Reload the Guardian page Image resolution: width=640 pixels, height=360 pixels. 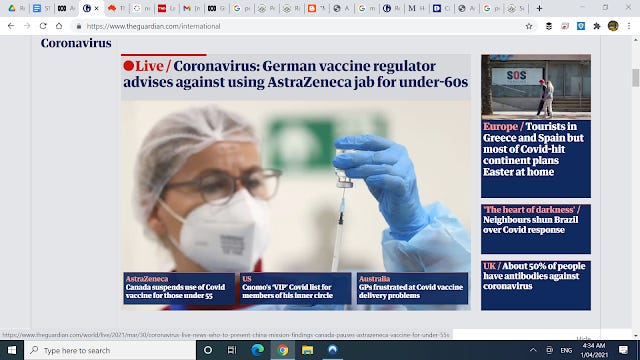pos(43,26)
